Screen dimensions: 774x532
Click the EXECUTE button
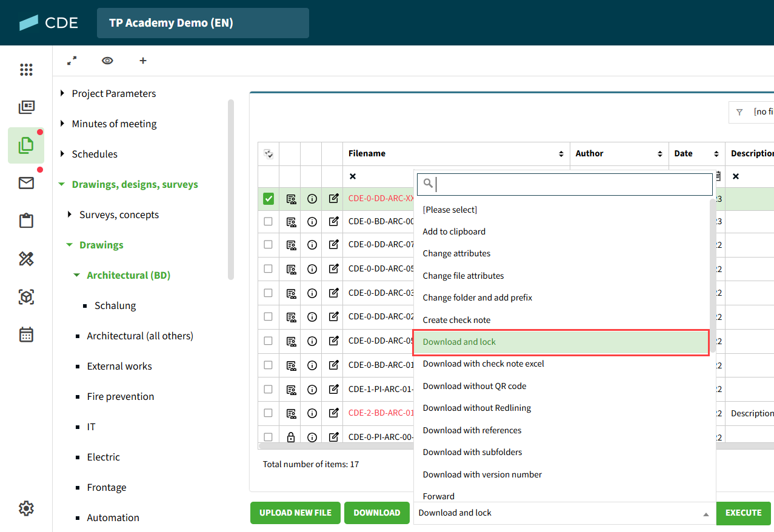[x=743, y=513]
